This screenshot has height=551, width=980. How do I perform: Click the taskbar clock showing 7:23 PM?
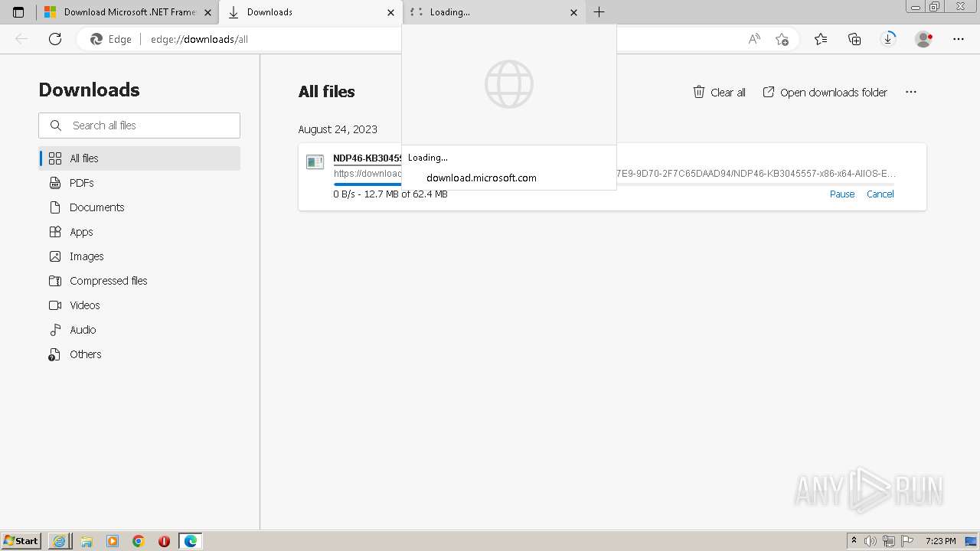940,541
